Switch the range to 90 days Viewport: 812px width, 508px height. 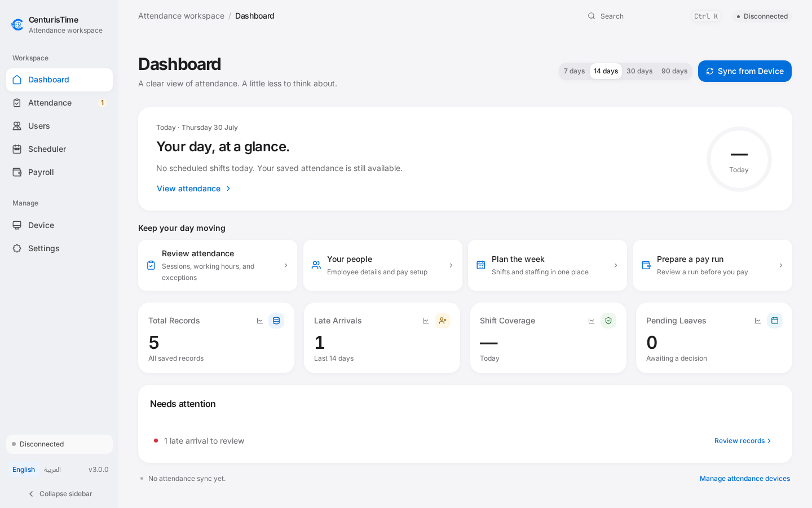(674, 71)
